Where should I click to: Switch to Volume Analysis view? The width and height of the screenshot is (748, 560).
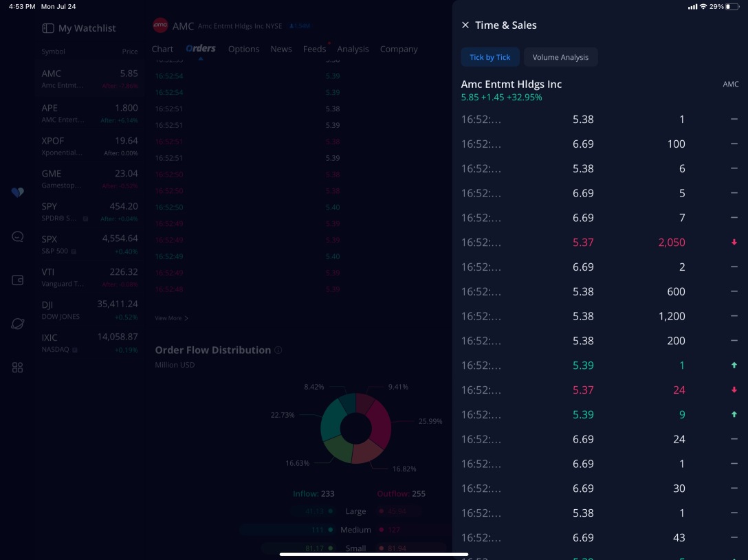tap(560, 57)
